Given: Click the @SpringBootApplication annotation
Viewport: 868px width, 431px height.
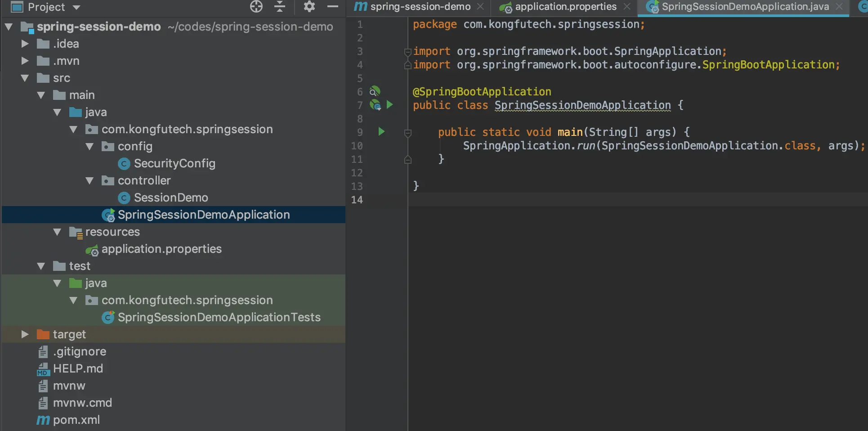Looking at the screenshot, I should [482, 92].
